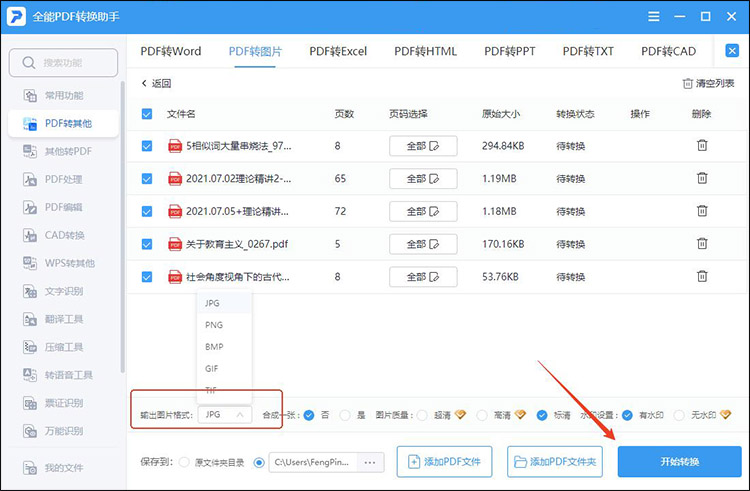Open page selection 全部 for 5相似词大量串烧法
The image size is (750, 491).
pos(423,146)
